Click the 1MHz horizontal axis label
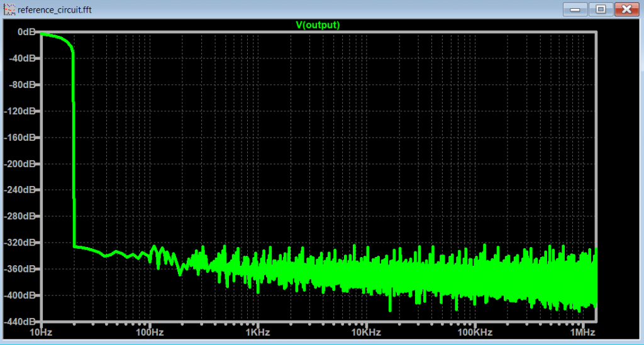Screen dimensions: 644x345 582,331
